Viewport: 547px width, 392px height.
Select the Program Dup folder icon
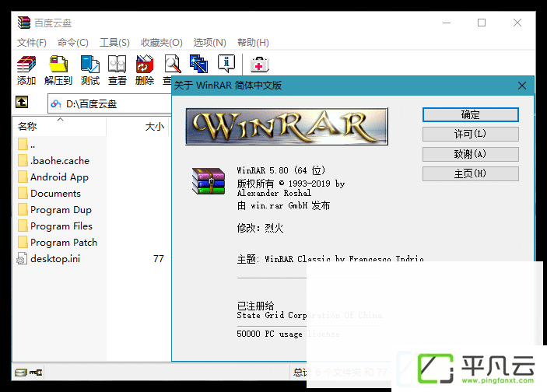point(23,210)
